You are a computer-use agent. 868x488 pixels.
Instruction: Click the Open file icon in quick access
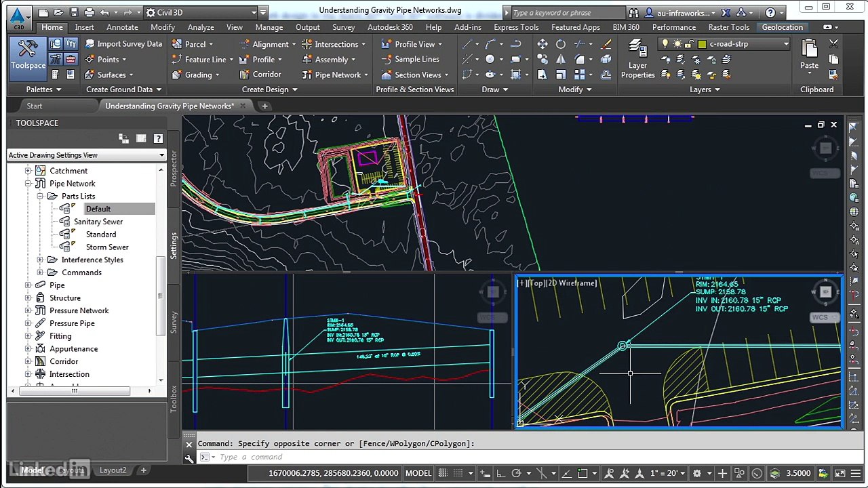coord(58,12)
